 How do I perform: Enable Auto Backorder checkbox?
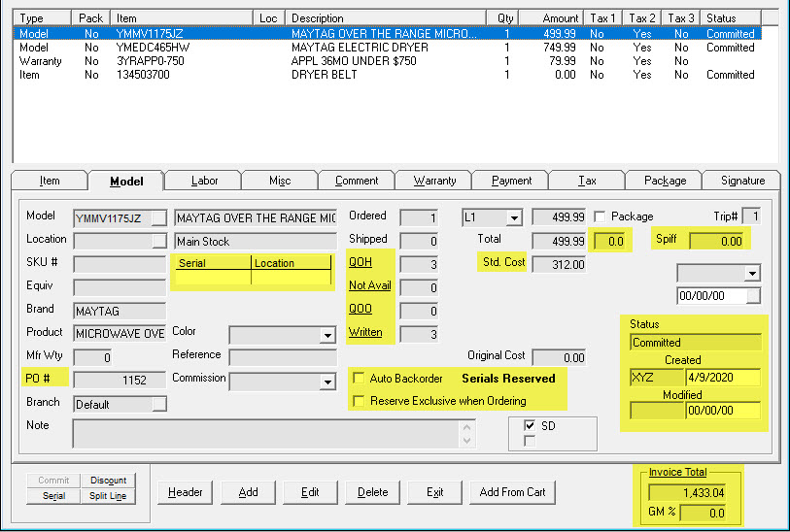pos(359,378)
